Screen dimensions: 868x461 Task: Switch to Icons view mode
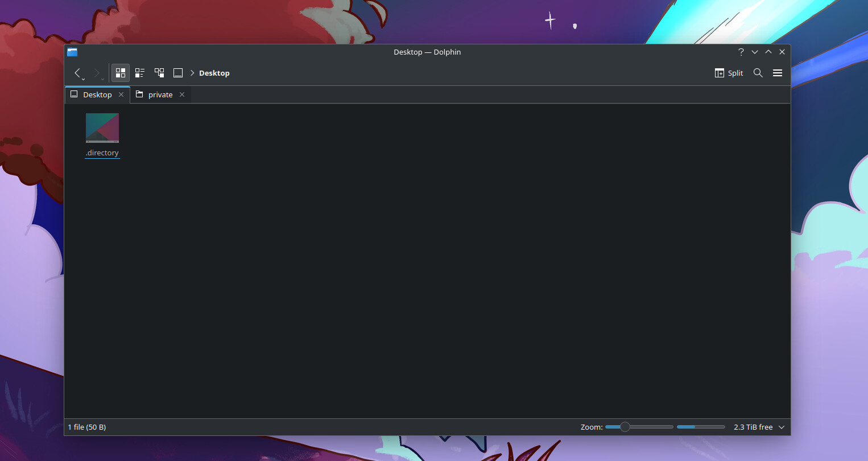point(121,73)
